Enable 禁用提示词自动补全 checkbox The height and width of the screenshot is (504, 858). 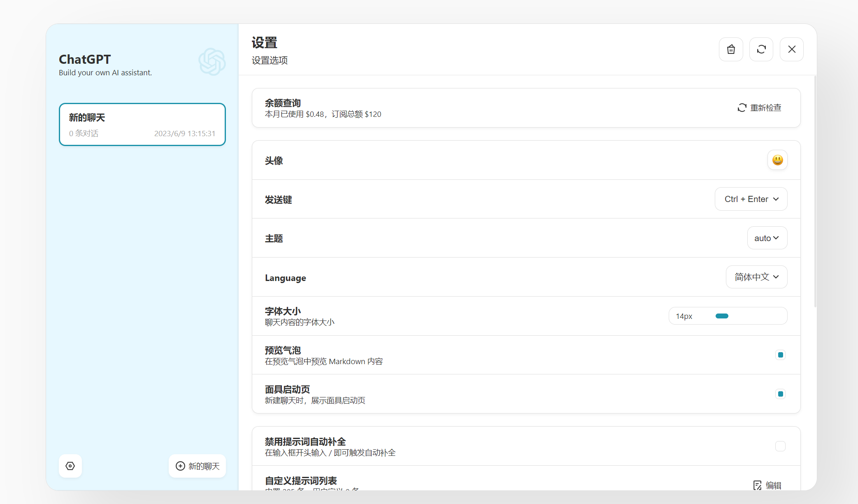click(x=780, y=446)
